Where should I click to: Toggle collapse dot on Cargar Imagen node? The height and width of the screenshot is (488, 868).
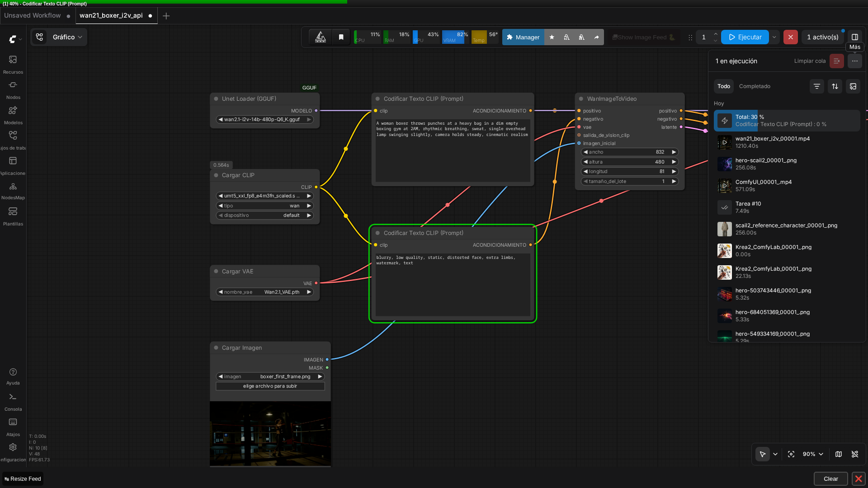[216, 348]
